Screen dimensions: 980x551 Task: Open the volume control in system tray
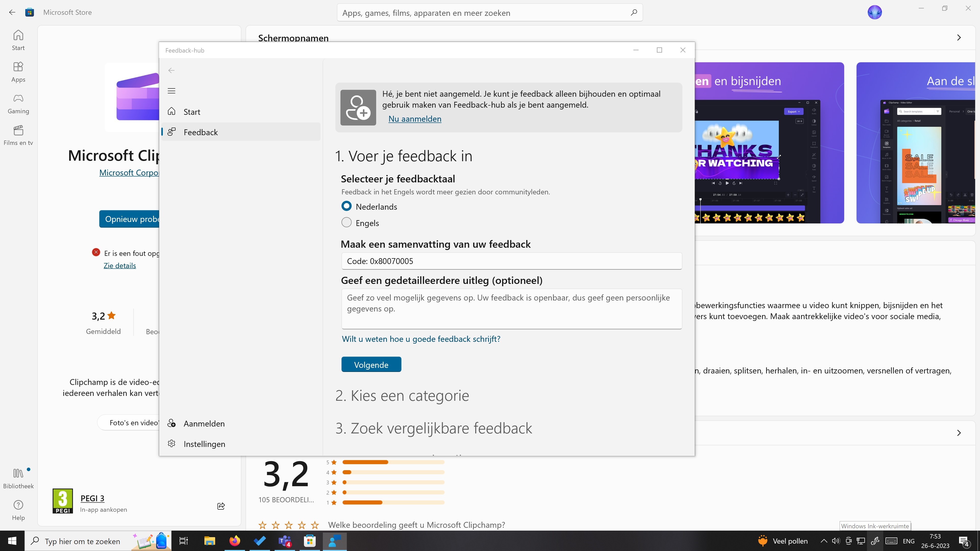click(x=836, y=541)
